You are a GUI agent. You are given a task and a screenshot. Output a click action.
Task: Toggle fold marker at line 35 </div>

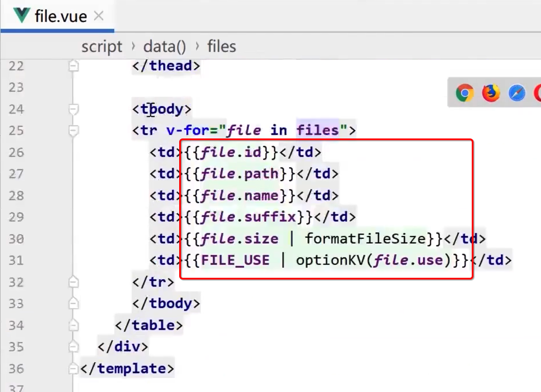(x=74, y=347)
